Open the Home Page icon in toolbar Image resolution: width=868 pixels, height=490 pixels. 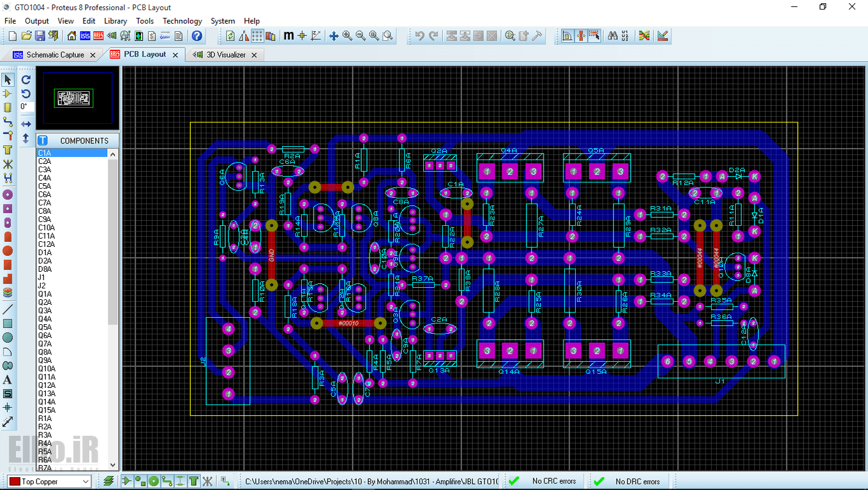click(71, 36)
